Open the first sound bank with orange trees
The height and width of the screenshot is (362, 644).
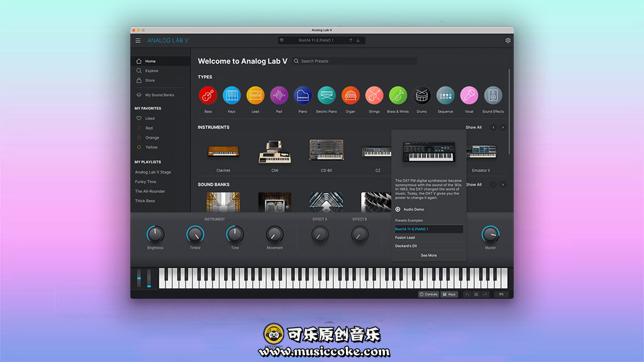pos(223,202)
